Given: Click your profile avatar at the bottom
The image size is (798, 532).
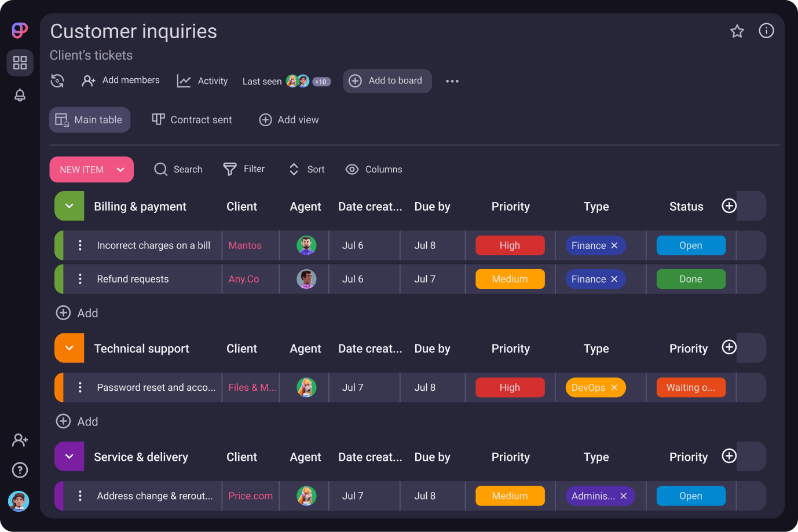Looking at the screenshot, I should pyautogui.click(x=19, y=501).
